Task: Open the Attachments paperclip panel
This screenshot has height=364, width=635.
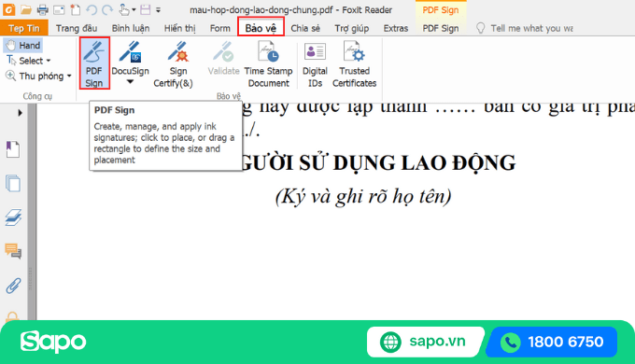Action: (13, 286)
